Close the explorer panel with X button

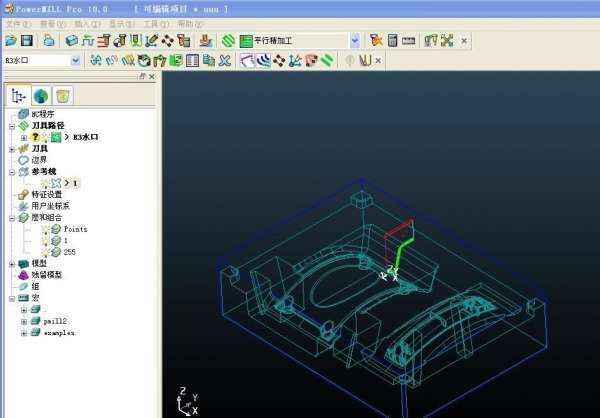point(152,76)
